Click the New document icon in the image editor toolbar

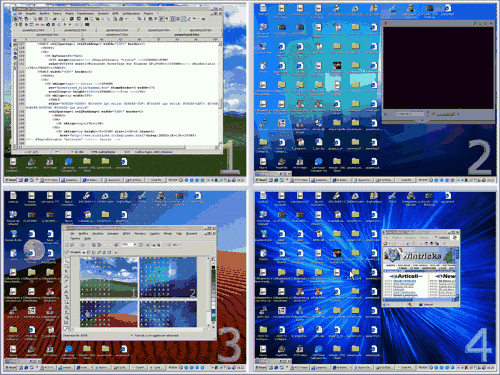click(x=67, y=245)
